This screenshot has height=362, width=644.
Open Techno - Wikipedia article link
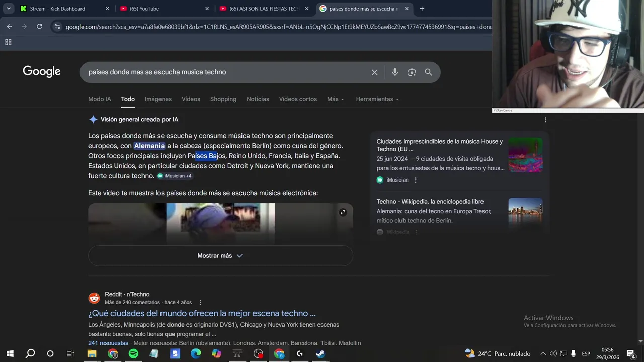[x=430, y=202]
